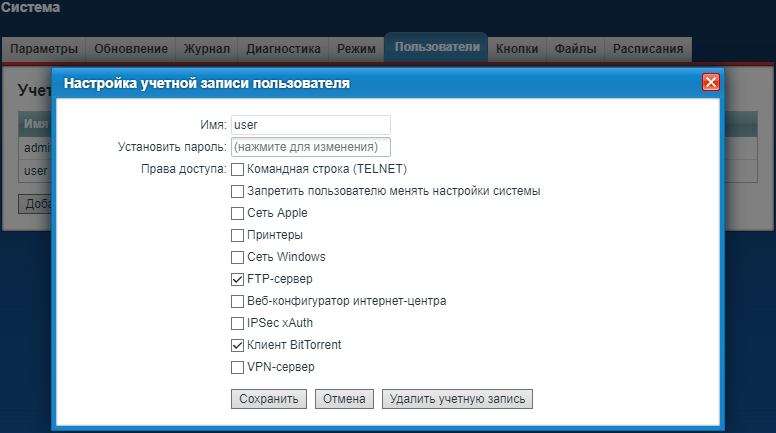The image size is (776, 433).
Task: Check Запретить пользователю менять настройки системы
Action: click(238, 191)
